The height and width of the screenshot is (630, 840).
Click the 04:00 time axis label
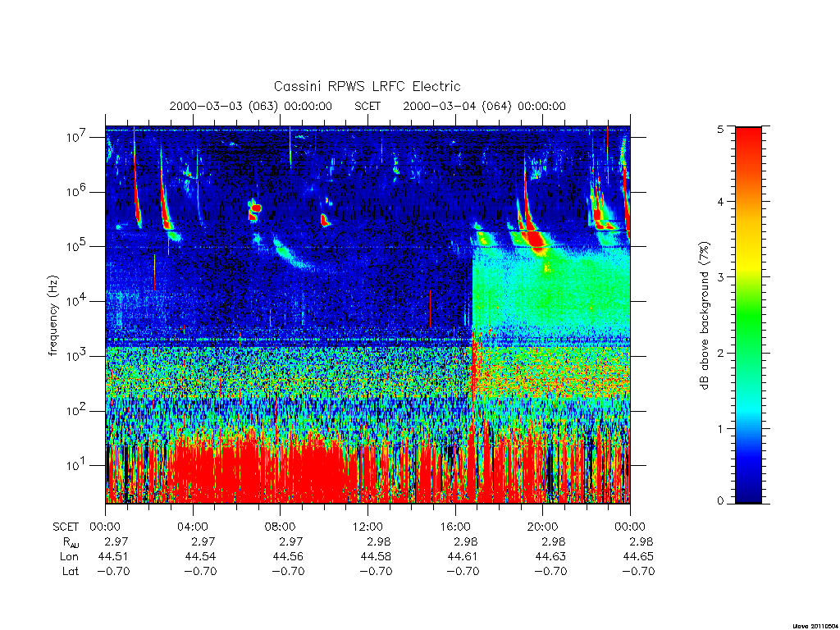192,527
